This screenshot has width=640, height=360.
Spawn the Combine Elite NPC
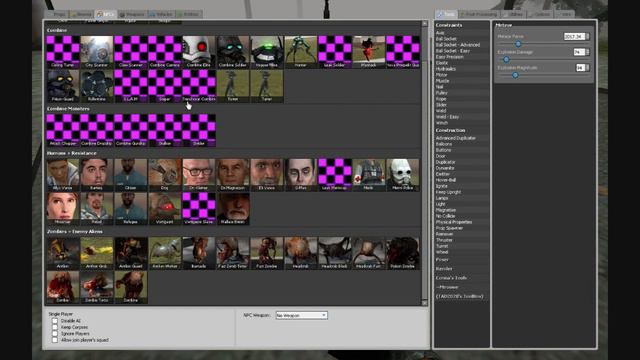(199, 51)
